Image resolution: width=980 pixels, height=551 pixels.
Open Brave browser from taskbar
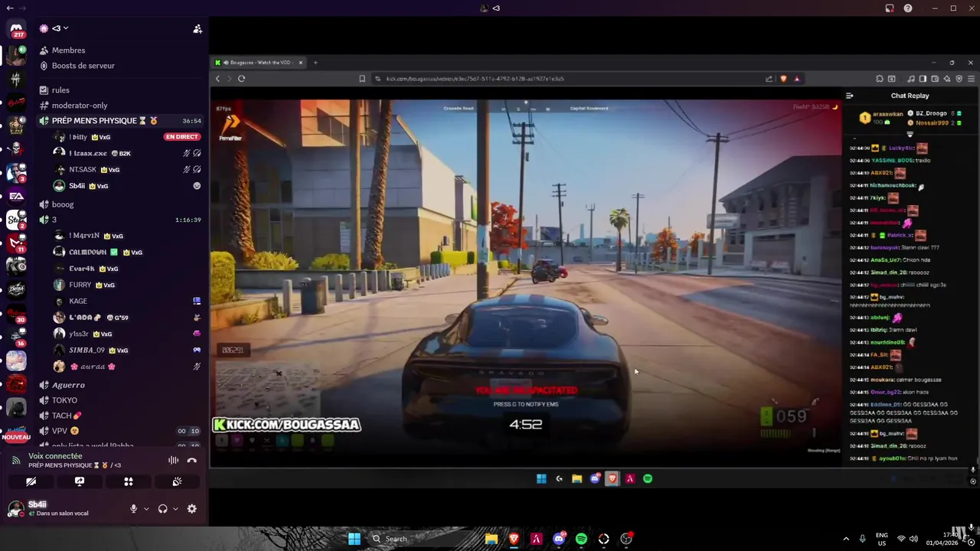click(x=514, y=539)
